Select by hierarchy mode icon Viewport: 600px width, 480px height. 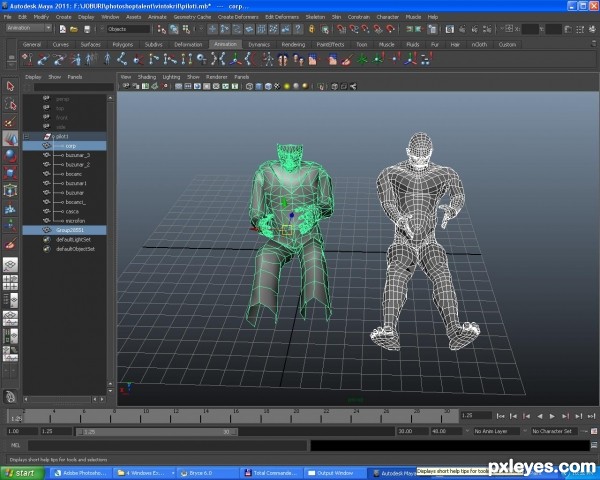162,29
